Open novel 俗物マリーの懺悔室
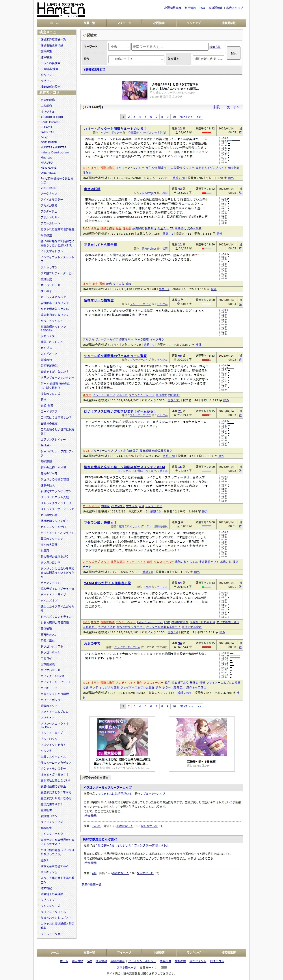This screenshot has height=980, width=283. click(99, 300)
